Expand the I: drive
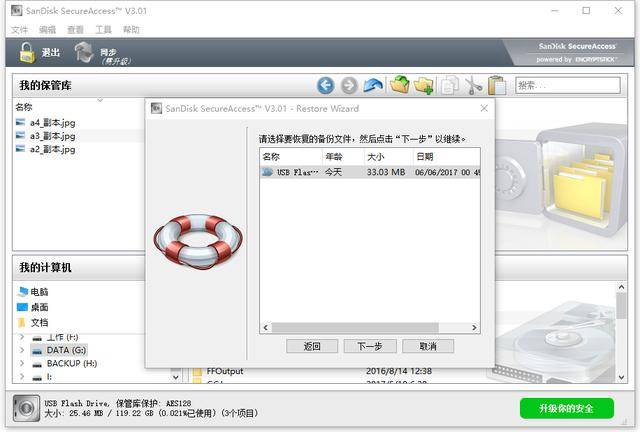Screen dimensions: 640x432 point(22,376)
